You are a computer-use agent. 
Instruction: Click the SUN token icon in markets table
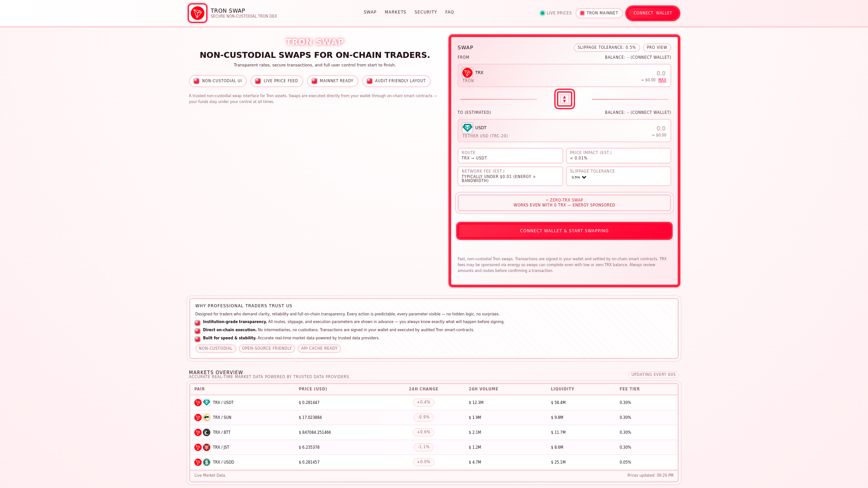pos(207,418)
